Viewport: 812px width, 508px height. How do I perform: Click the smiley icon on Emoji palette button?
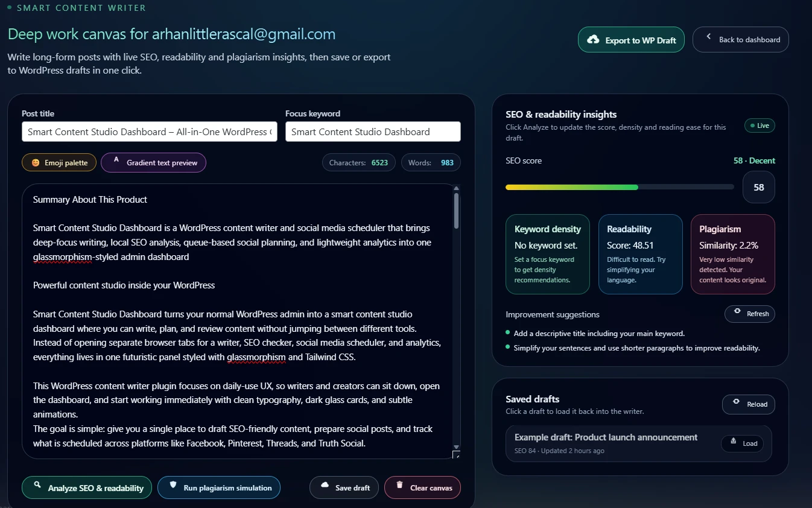34,162
